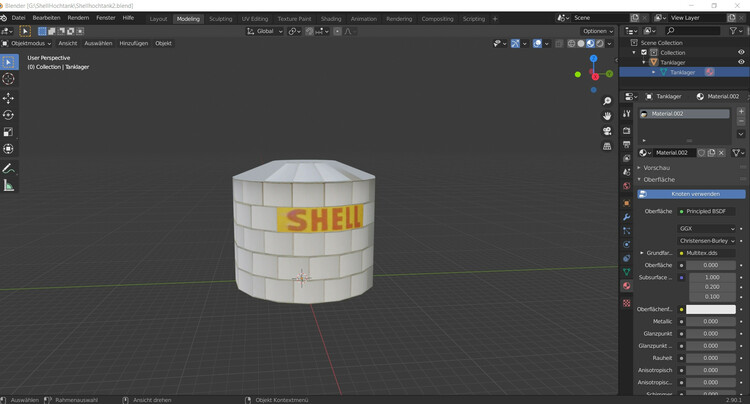Switch to solid viewport shading
Viewport: 750px width, 404px height.
click(581, 44)
